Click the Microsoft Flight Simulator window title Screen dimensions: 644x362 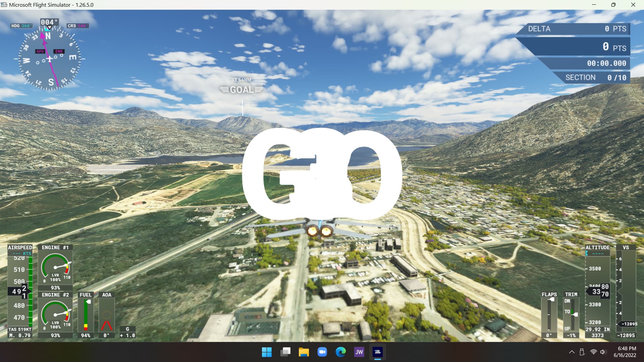click(51, 5)
